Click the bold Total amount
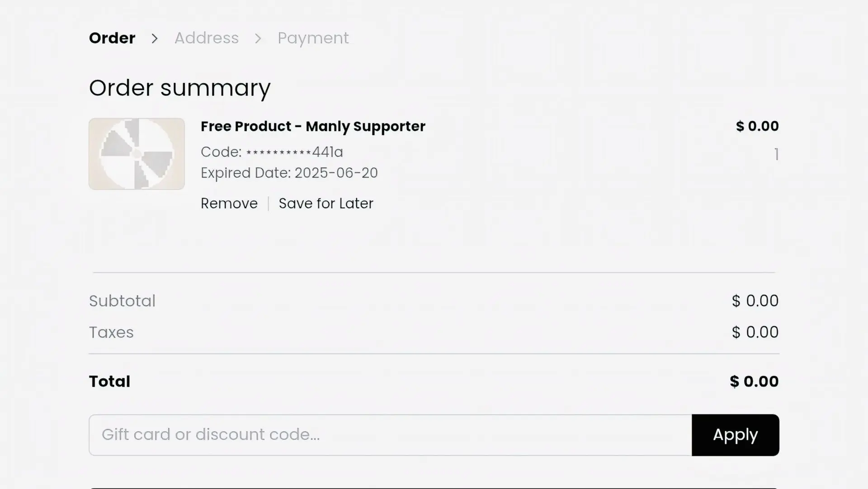The height and width of the screenshot is (489, 868). [754, 381]
